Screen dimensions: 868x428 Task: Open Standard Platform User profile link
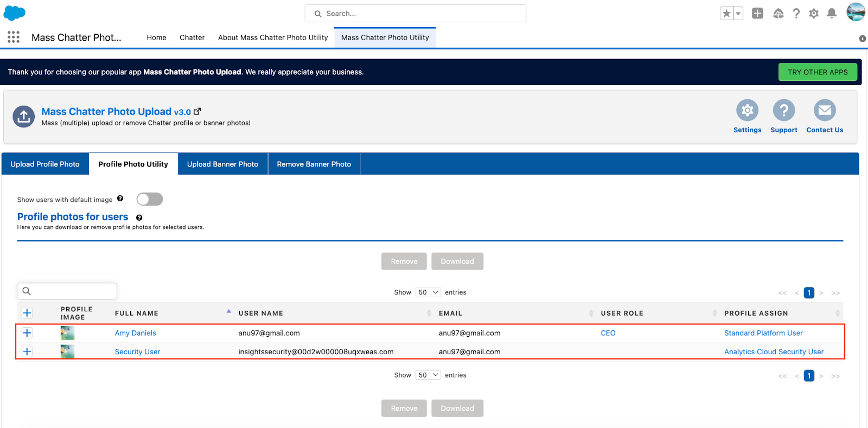(763, 333)
